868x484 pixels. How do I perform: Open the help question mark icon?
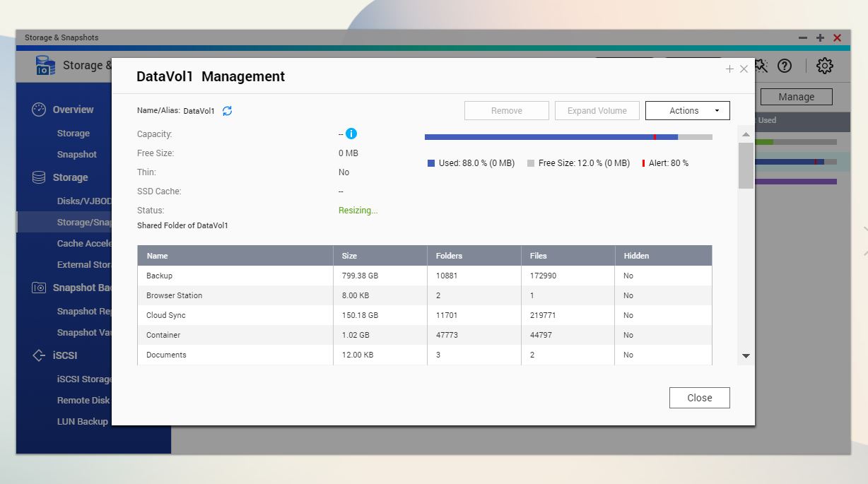pyautogui.click(x=785, y=66)
